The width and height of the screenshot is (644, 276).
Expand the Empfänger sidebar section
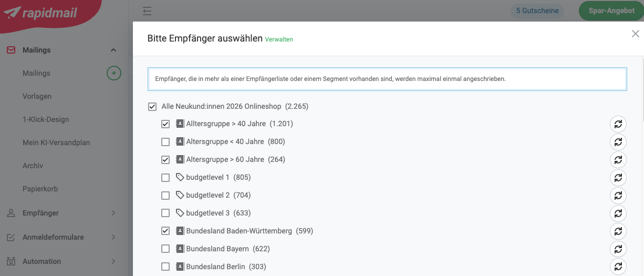(113, 213)
